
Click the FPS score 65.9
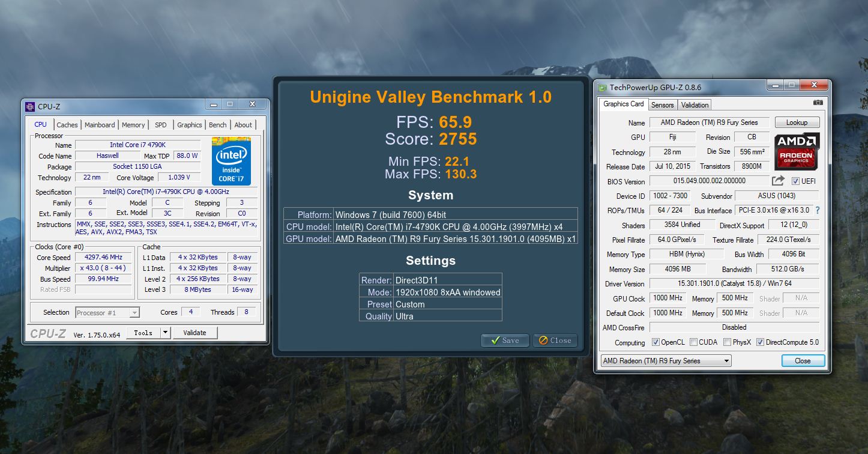455,122
